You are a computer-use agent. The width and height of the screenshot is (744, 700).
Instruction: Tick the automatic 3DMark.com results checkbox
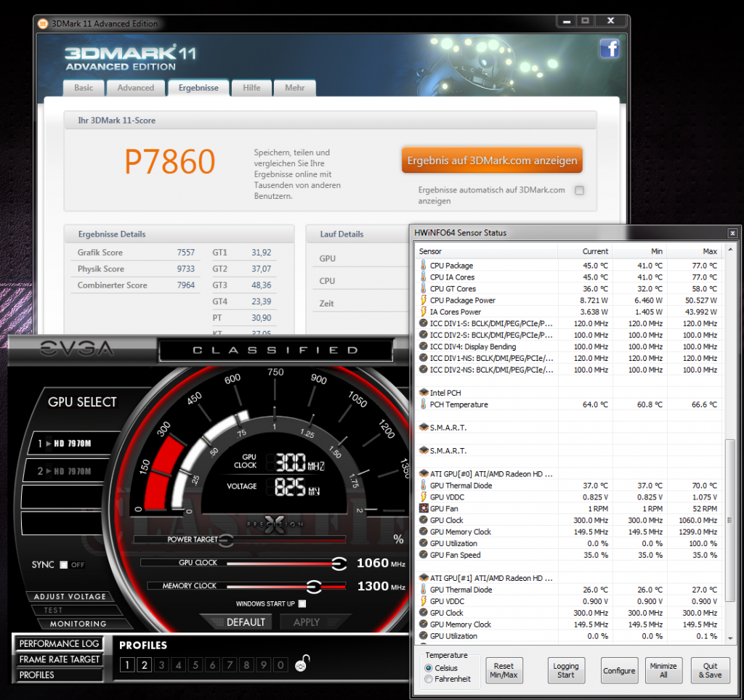point(579,190)
